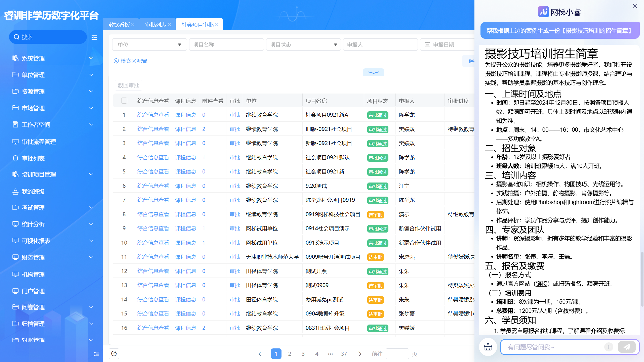The image size is (644, 362).
Task: Click the AI response panel scrollbar
Action: pyautogui.click(x=642, y=279)
